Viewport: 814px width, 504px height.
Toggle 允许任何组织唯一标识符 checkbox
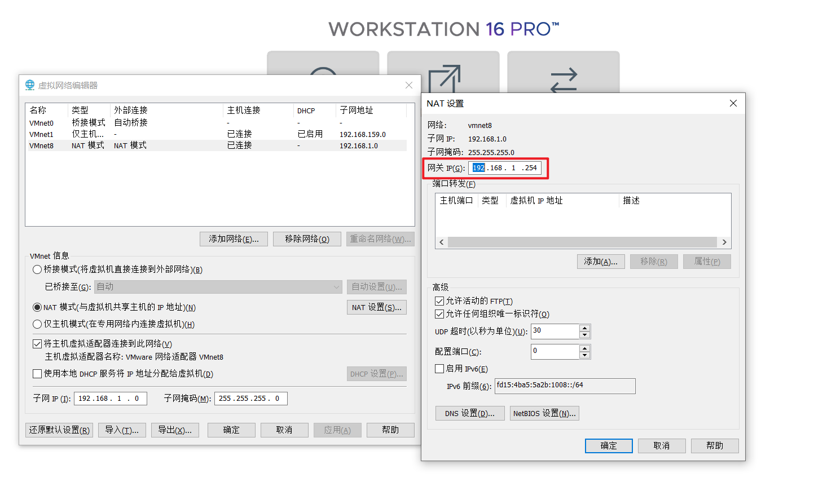pos(439,314)
